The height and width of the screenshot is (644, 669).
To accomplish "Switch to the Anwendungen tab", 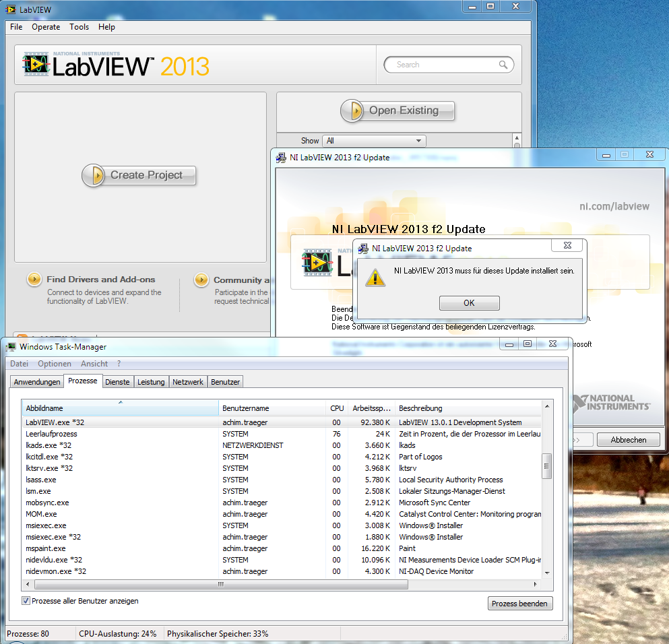I will coord(36,382).
